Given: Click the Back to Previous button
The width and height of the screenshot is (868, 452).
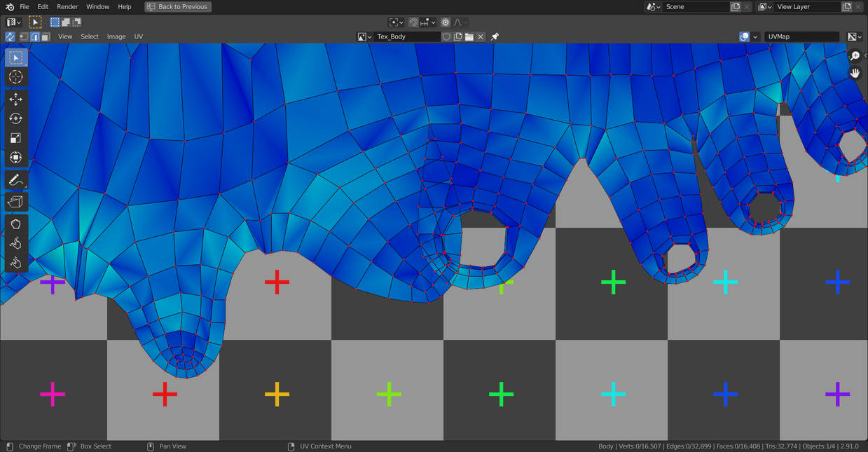Looking at the screenshot, I should coord(178,6).
